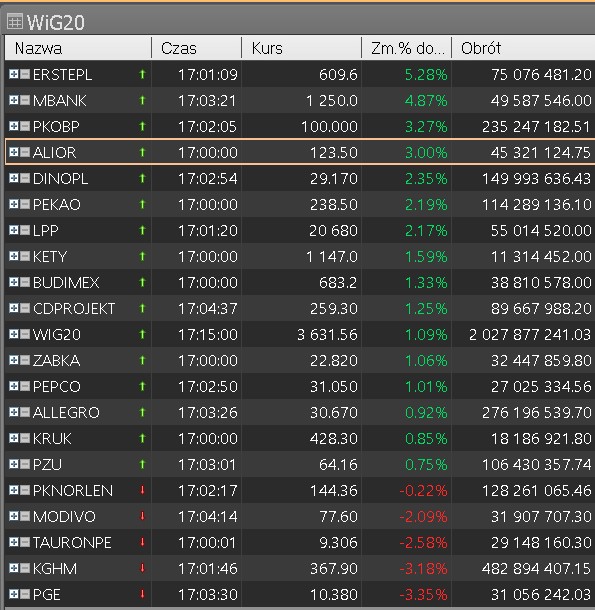The image size is (595, 610).
Task: Click the table grid icon beside the WiG20 title
Action: (15, 22)
